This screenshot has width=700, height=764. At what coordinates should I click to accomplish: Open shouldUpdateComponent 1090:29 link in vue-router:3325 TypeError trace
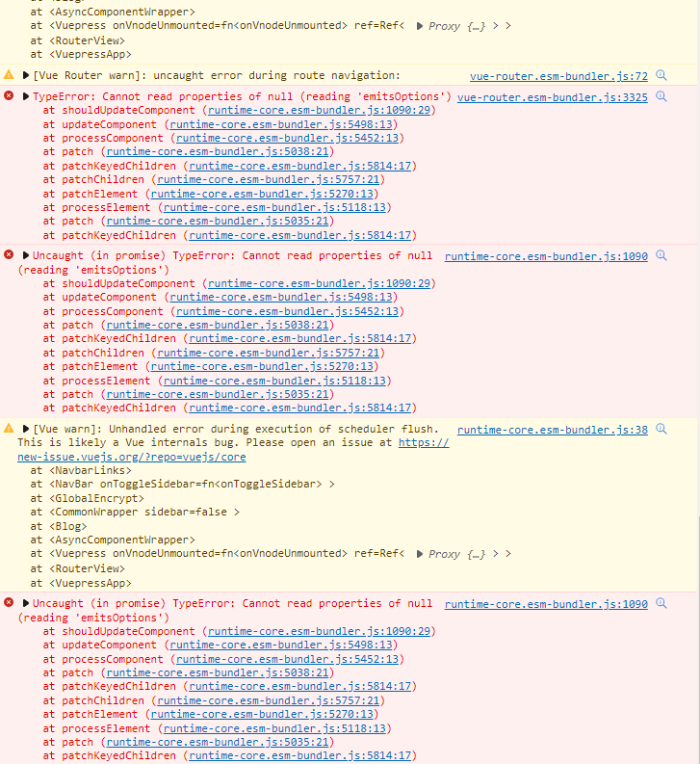pyautogui.click(x=319, y=111)
